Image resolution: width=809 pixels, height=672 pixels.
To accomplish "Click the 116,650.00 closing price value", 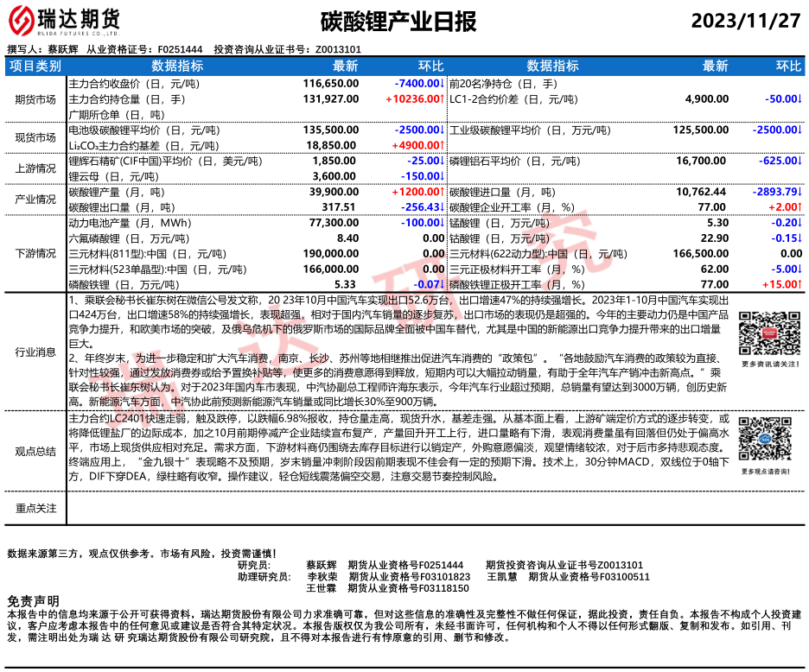I will pos(330,84).
